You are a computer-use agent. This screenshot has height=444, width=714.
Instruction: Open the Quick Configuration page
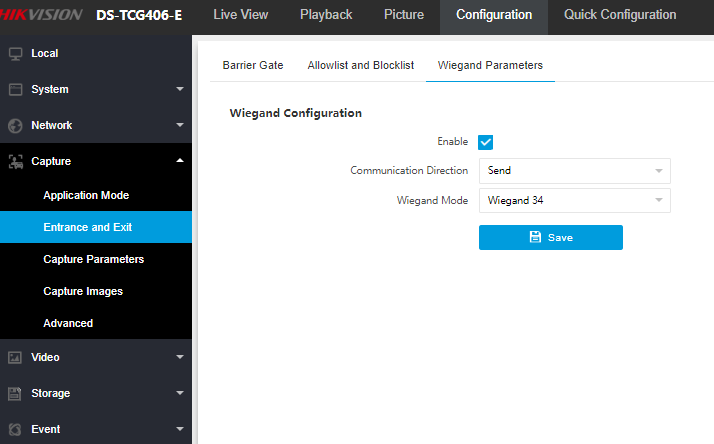click(619, 15)
